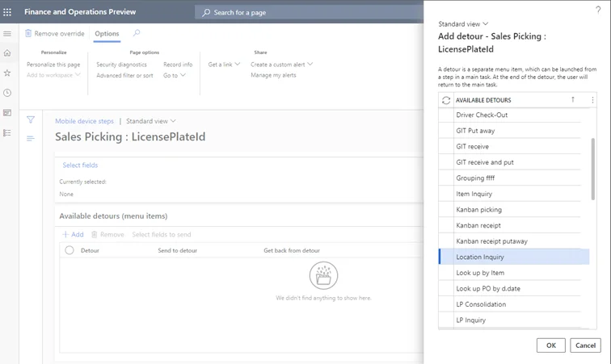Image resolution: width=611 pixels, height=364 pixels.
Task: Click Cancel to close the dialog
Action: click(585, 345)
